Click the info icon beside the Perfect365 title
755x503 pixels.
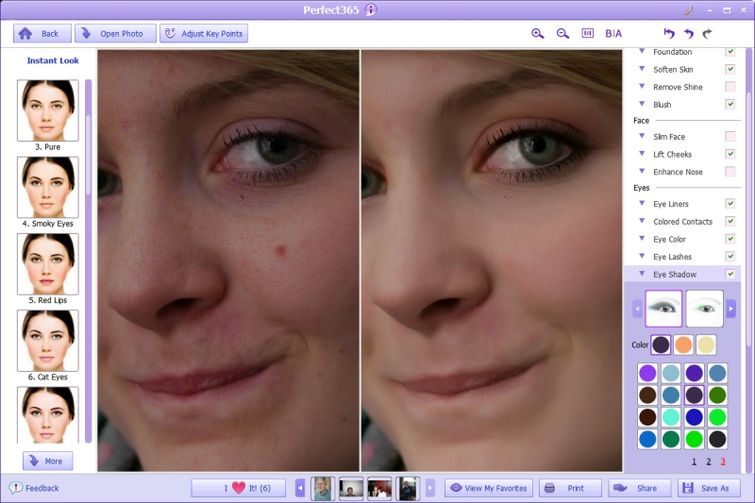(371, 10)
